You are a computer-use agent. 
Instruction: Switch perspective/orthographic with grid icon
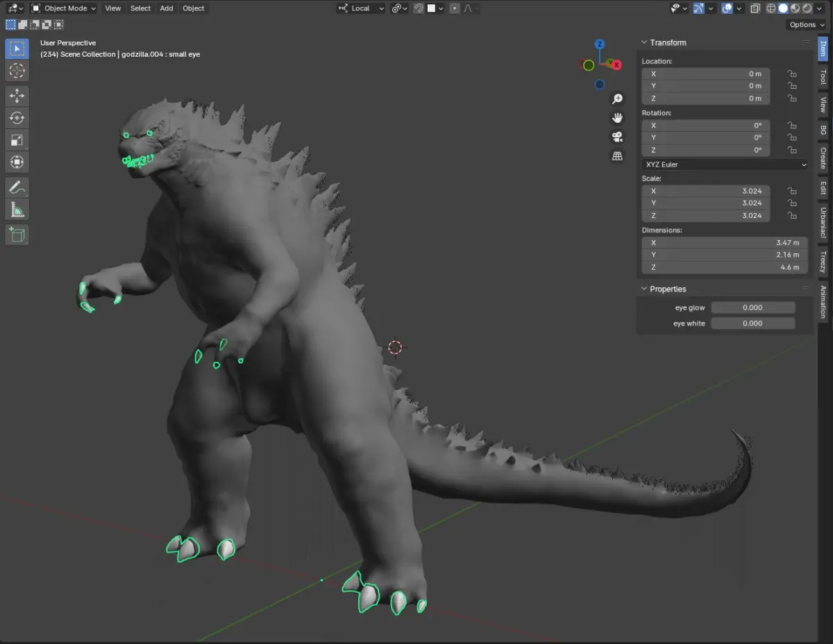tap(617, 156)
